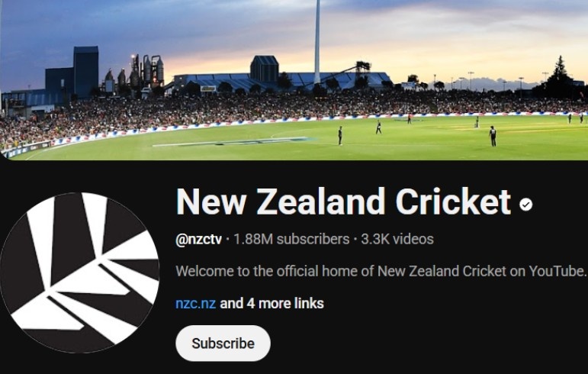Open the silver fern channel avatar
The image size is (588, 374).
(x=79, y=272)
